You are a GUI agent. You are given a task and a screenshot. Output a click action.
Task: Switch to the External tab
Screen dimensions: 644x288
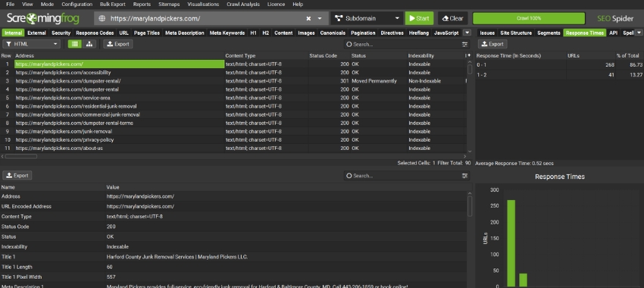[36, 33]
